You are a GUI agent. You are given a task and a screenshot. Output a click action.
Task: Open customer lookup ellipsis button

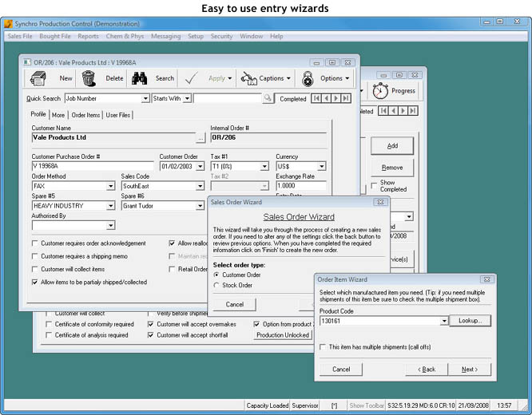click(x=200, y=138)
